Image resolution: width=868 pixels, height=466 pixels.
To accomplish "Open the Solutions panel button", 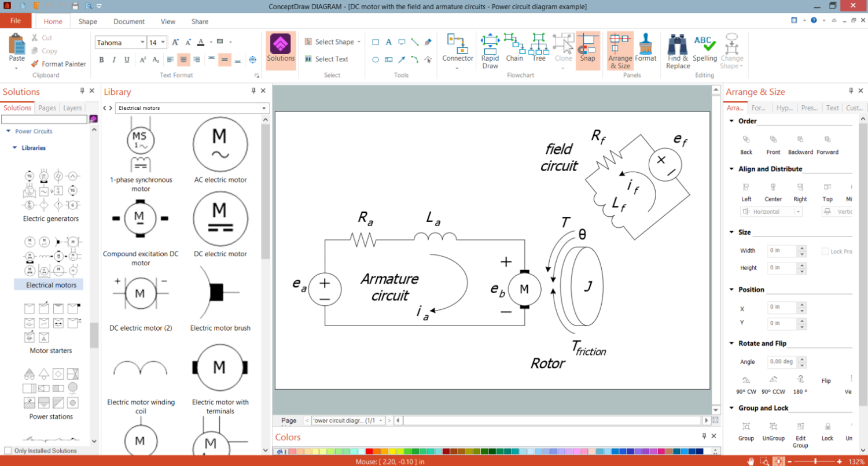I will pyautogui.click(x=281, y=51).
